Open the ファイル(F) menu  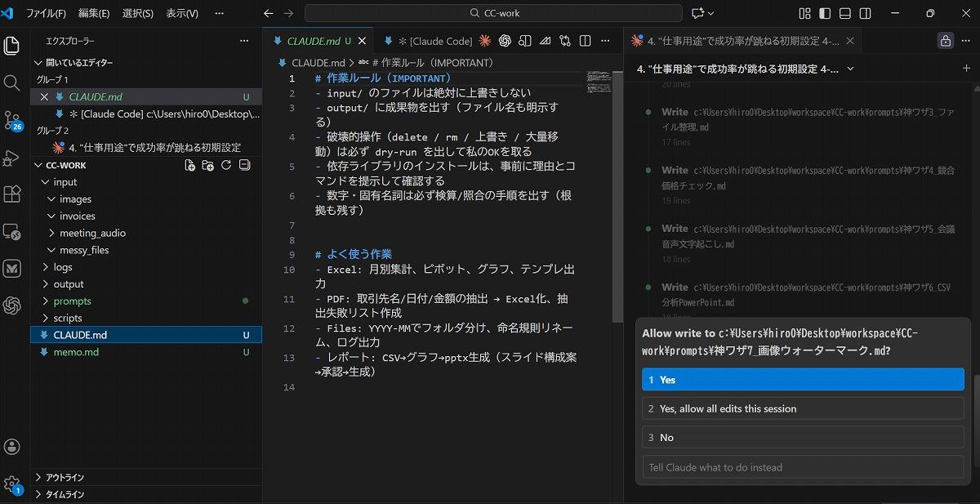point(46,13)
